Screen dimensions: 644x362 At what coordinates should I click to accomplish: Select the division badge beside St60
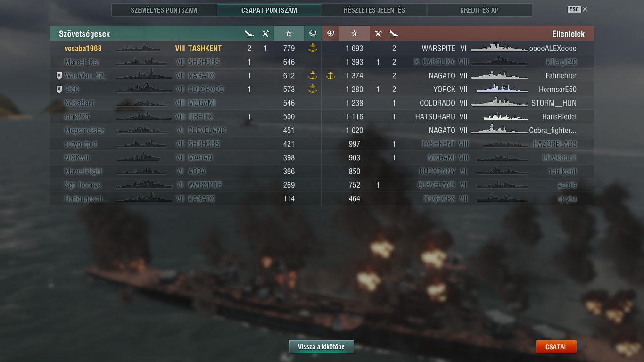[59, 89]
